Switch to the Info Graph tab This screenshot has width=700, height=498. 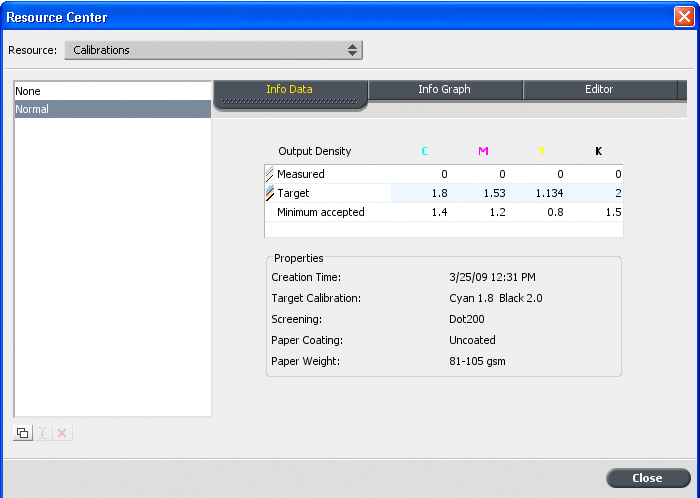pyautogui.click(x=444, y=89)
